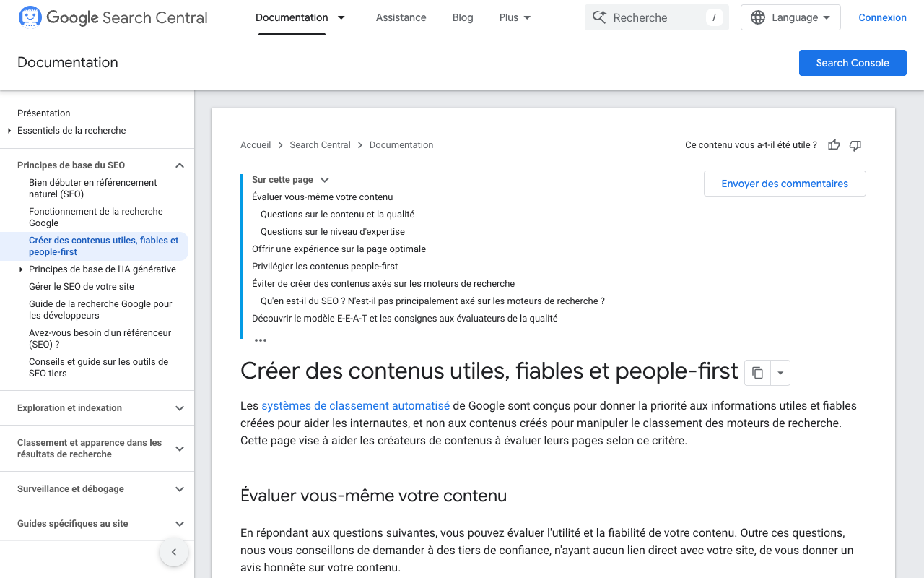Focus the Recherche search field
The image size is (924, 578).
point(657,17)
